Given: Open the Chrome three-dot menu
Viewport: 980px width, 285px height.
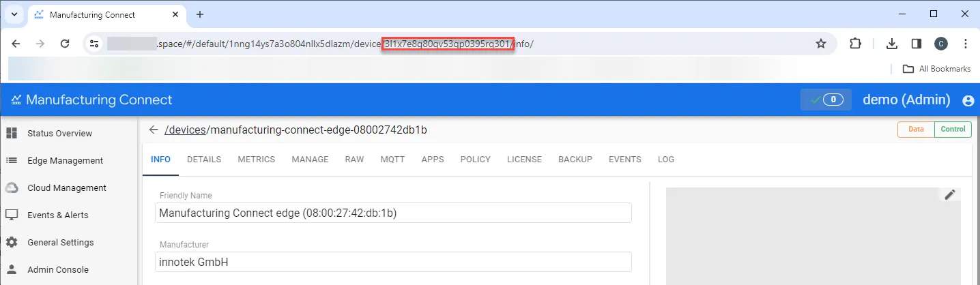Looking at the screenshot, I should [x=965, y=44].
